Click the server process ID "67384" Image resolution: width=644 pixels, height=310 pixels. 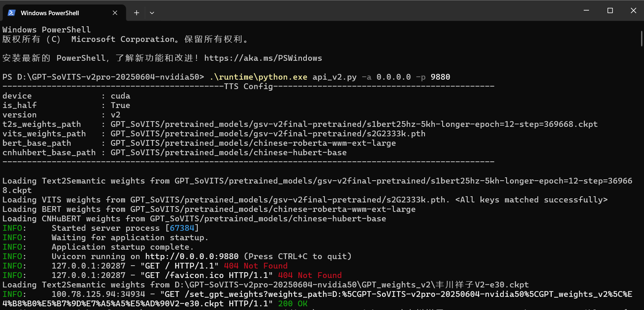[182, 228]
